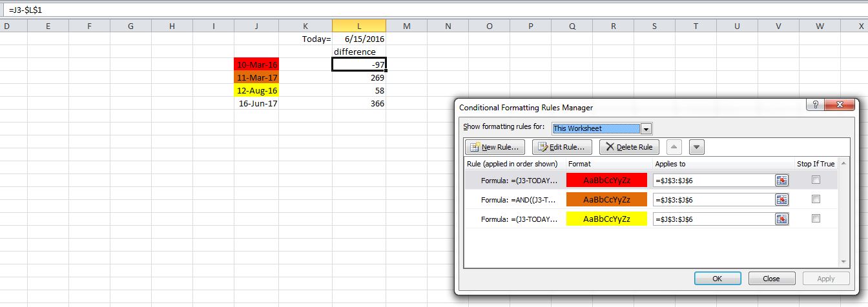This screenshot has height=307, width=868.
Task: Click the red format preview swatch
Action: click(x=606, y=181)
